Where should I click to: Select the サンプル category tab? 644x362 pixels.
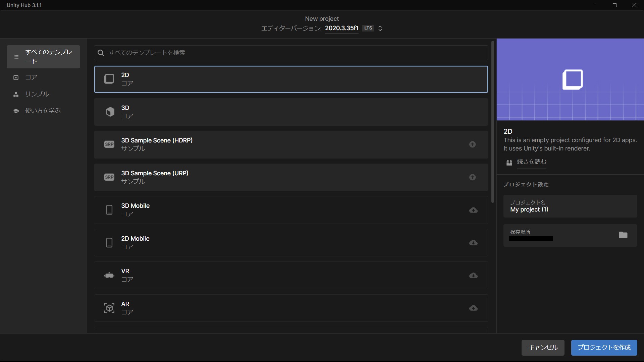tap(37, 94)
